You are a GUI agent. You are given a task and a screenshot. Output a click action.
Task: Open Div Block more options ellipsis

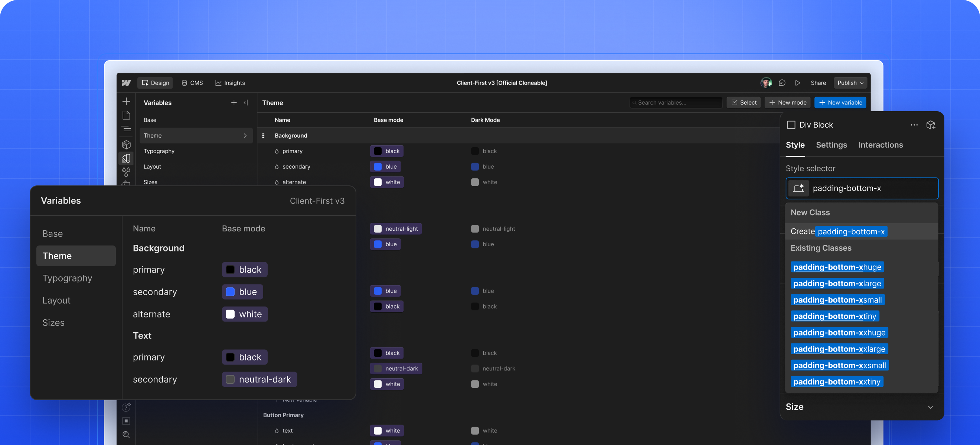tap(914, 125)
